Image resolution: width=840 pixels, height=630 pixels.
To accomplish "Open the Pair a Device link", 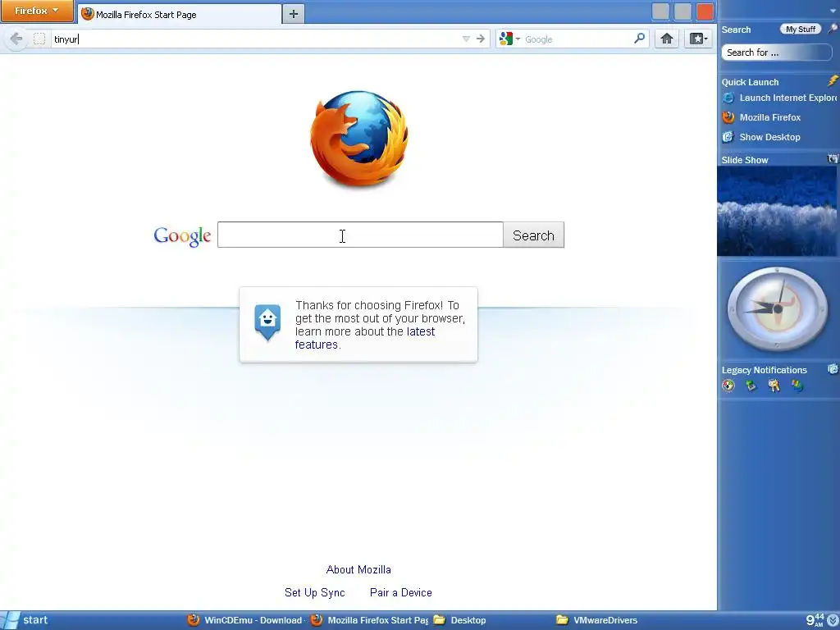I will click(400, 592).
